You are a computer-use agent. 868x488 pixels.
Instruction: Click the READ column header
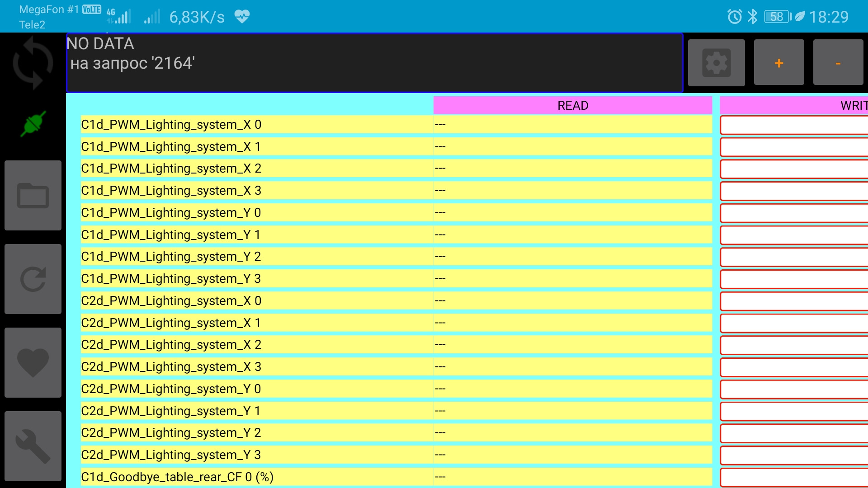pos(572,105)
